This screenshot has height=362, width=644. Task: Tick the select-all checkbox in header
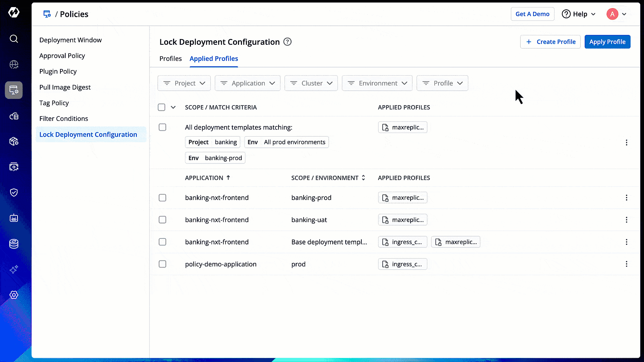pyautogui.click(x=161, y=107)
